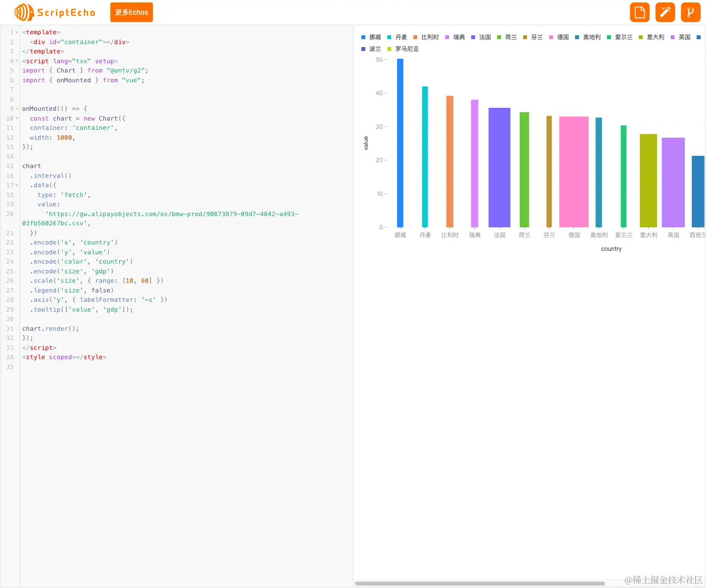This screenshot has width=706, height=588.
Task: Click the div id="container" line
Action: 79,42
